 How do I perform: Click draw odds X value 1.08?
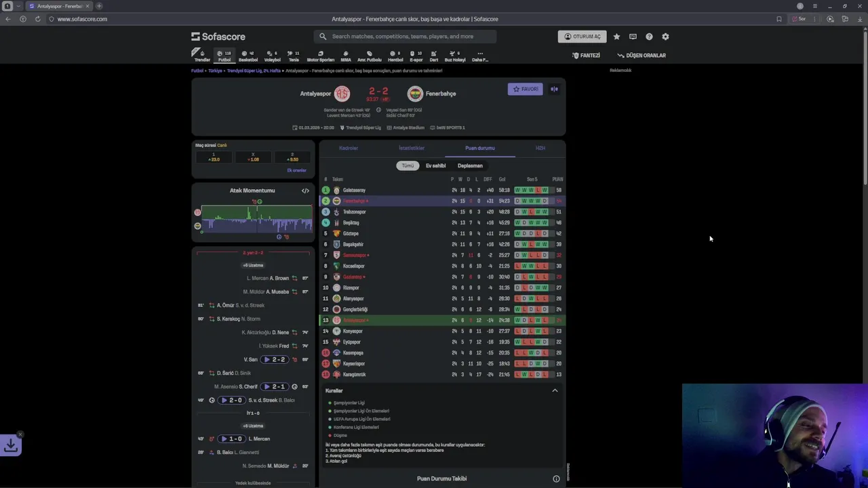point(253,157)
